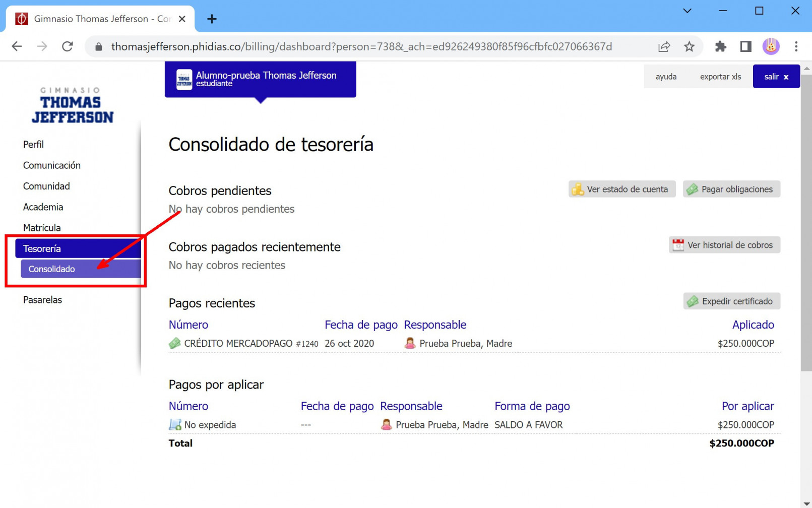Image resolution: width=812 pixels, height=508 pixels.
Task: Click the Pagar obligaciones button
Action: [731, 189]
